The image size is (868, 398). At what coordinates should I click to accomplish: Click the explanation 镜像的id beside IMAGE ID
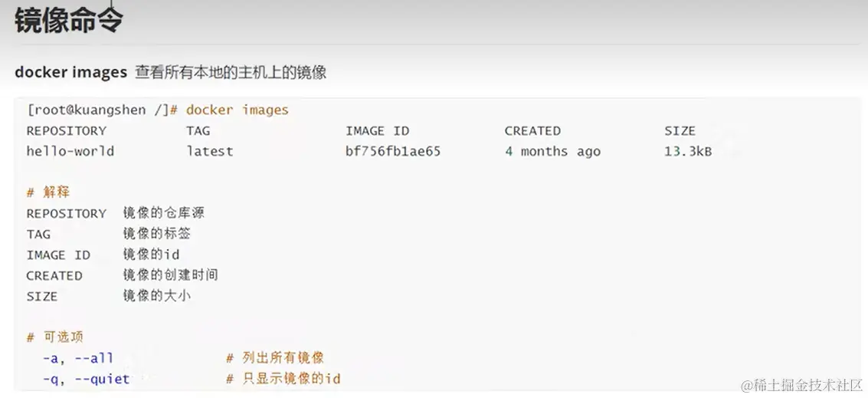(151, 255)
